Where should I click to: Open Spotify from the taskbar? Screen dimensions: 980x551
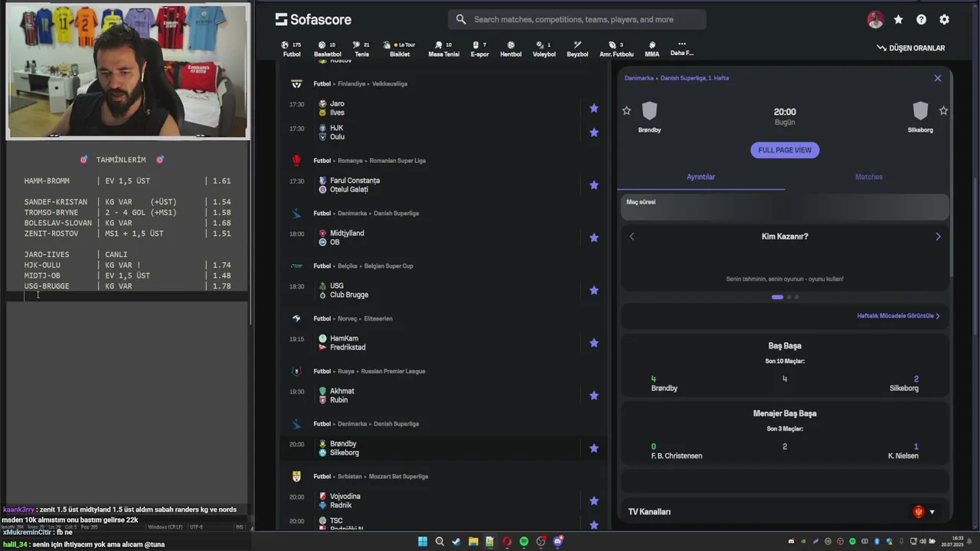pyautogui.click(x=524, y=541)
